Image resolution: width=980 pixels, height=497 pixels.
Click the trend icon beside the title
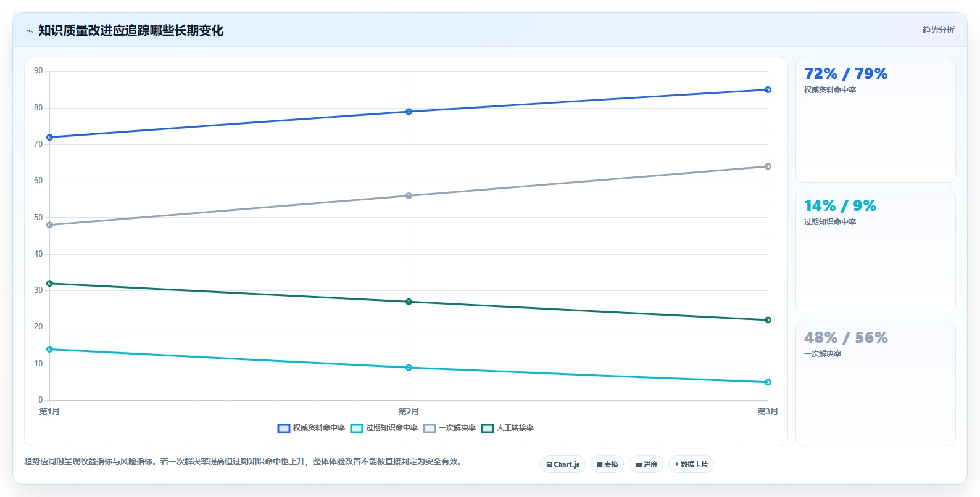point(29,31)
